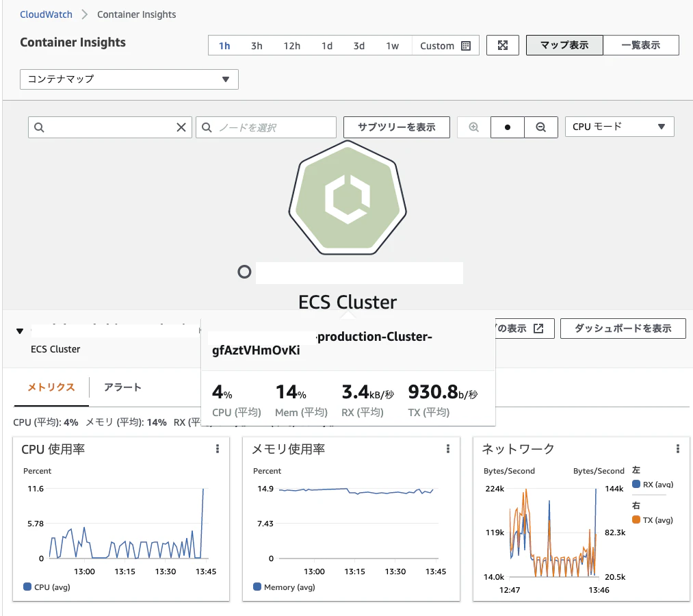Click the zoom in magnifier icon
The height and width of the screenshot is (616, 693).
[x=474, y=127]
